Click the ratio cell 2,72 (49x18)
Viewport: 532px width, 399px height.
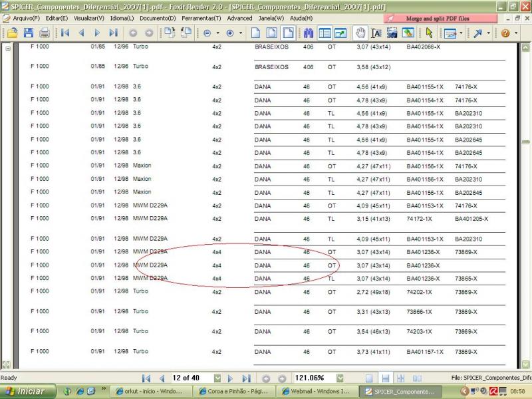click(x=373, y=292)
